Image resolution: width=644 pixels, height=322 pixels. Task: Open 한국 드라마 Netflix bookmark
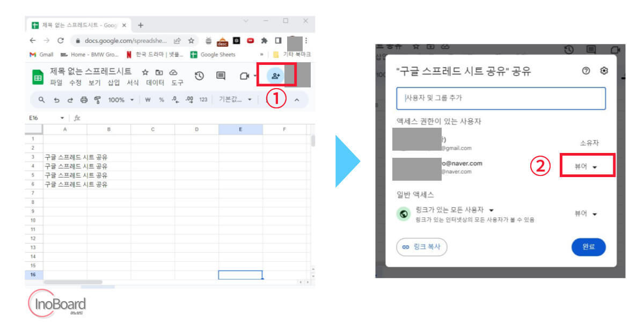click(x=155, y=54)
